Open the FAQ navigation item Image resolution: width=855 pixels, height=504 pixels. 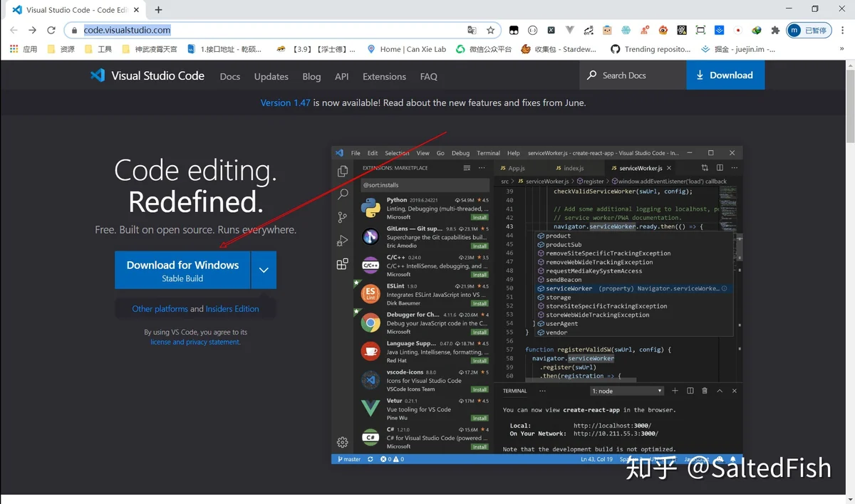pos(428,76)
